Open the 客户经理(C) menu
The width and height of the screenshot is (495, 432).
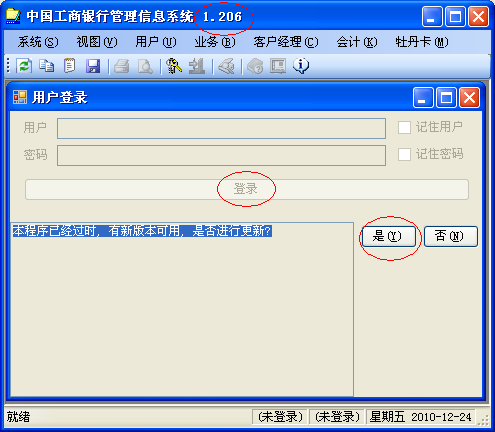tap(286, 42)
